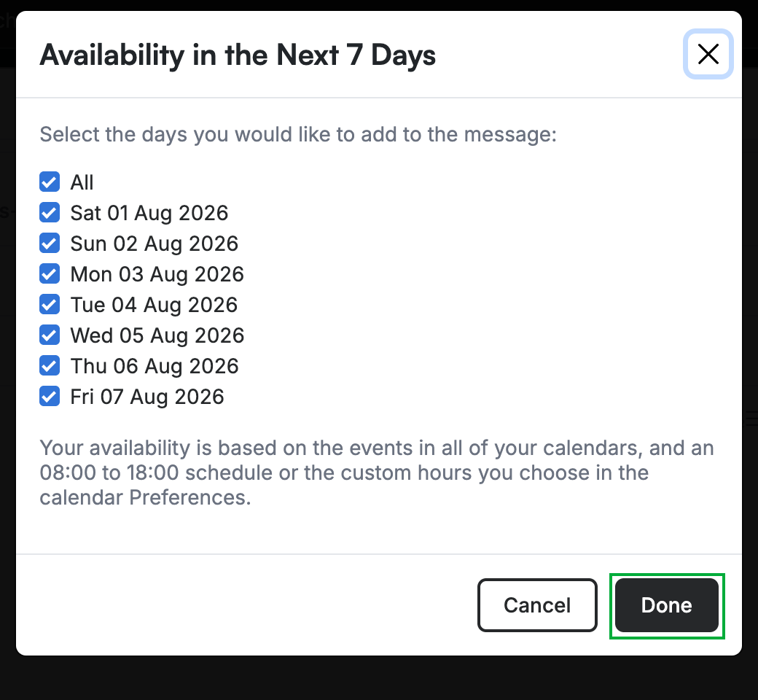Close the availability dialog with X icon
Screen dimensions: 758x700
tap(708, 54)
